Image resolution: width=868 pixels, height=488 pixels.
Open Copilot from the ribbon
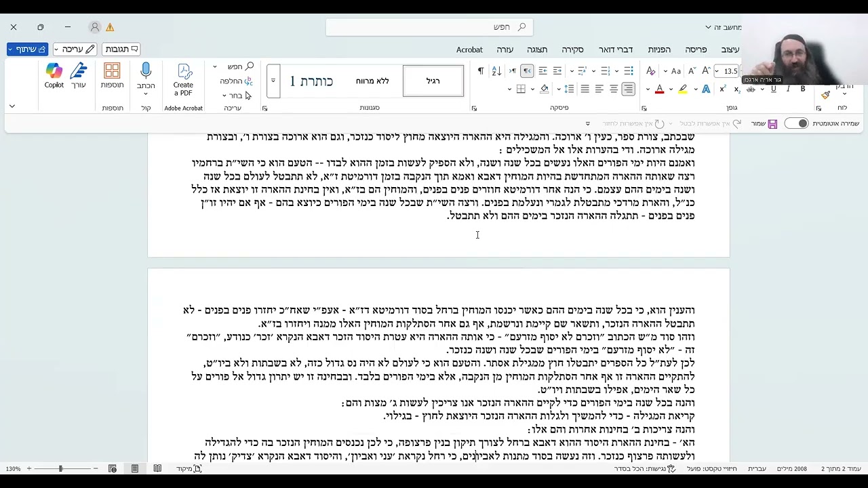click(x=54, y=75)
